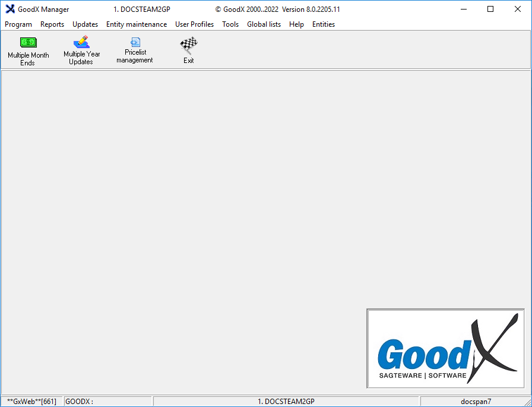Open the Updates menu
The image size is (532, 407).
(x=85, y=24)
